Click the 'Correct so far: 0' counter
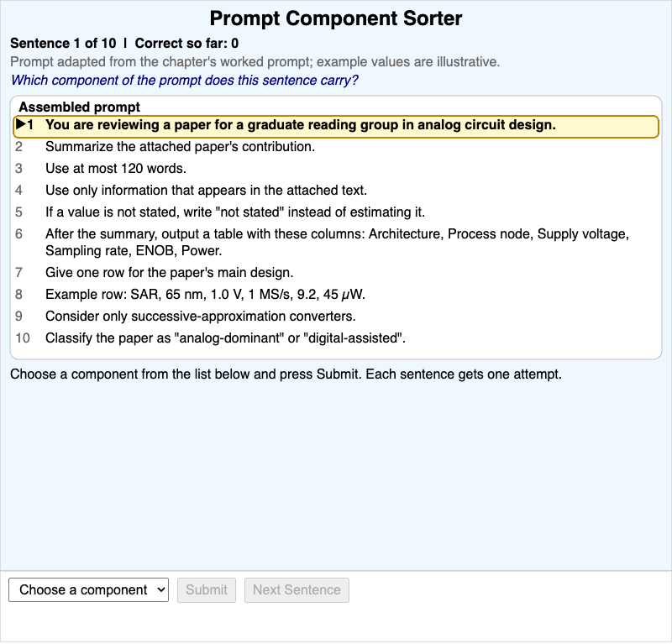This screenshot has width=672, height=644. coord(186,44)
